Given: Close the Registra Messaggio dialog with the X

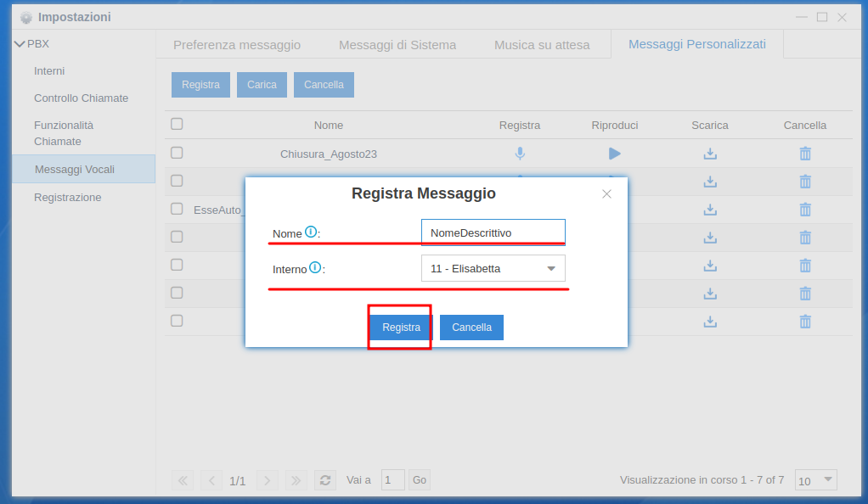Looking at the screenshot, I should pos(606,193).
